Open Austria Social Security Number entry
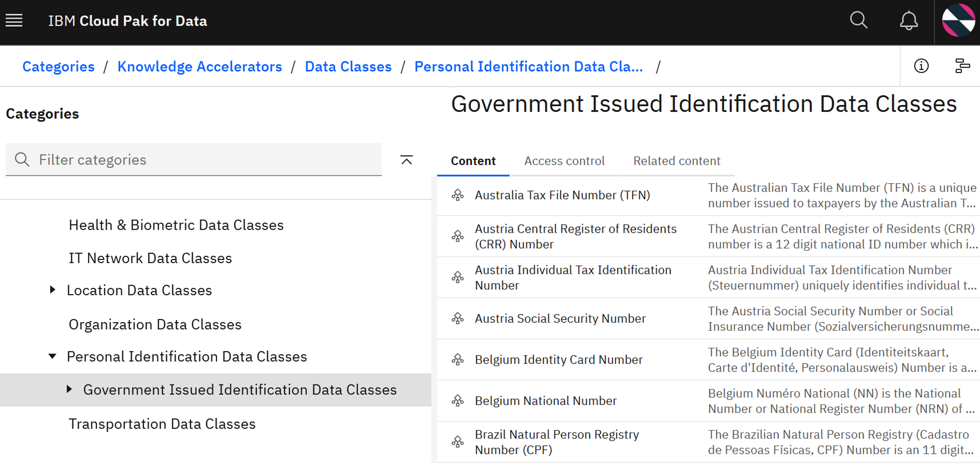The image size is (980, 463). coord(560,318)
